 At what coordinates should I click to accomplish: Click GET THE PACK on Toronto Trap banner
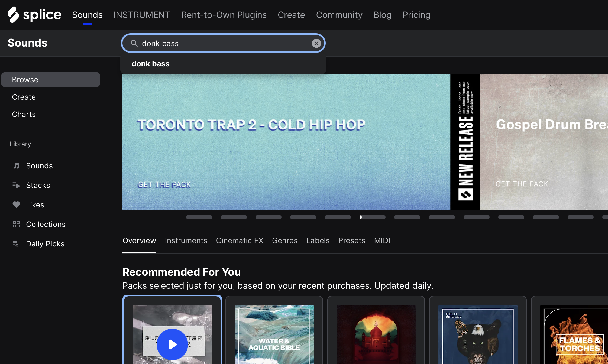coord(164,185)
